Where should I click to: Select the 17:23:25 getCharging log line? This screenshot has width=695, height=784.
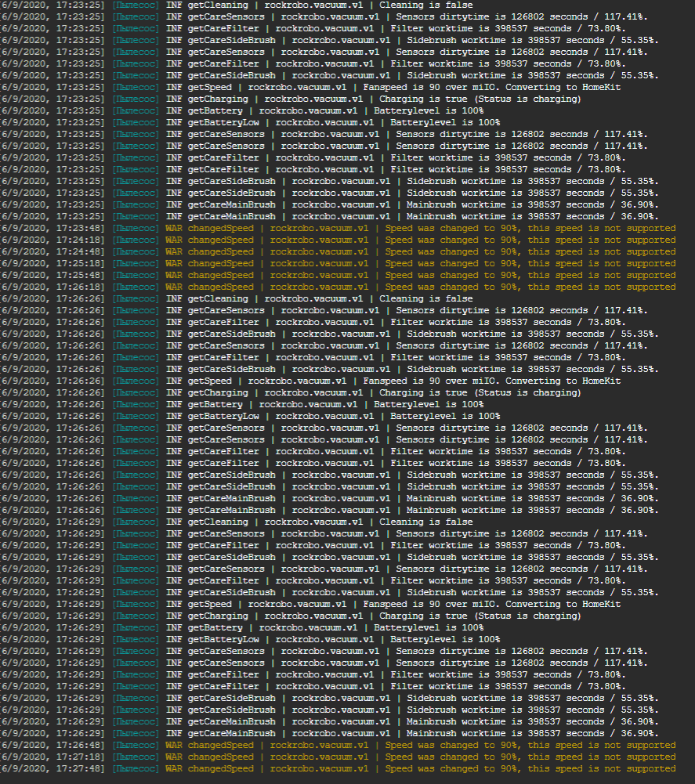coord(290,99)
